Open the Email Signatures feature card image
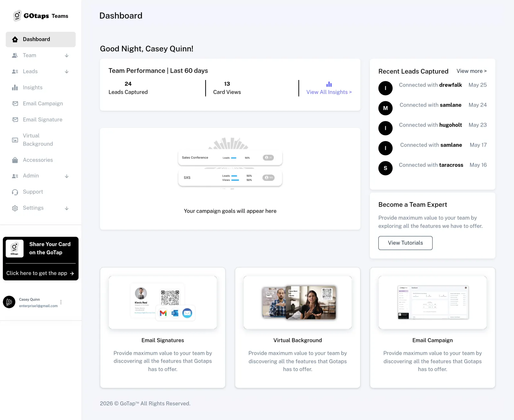 [x=163, y=302]
